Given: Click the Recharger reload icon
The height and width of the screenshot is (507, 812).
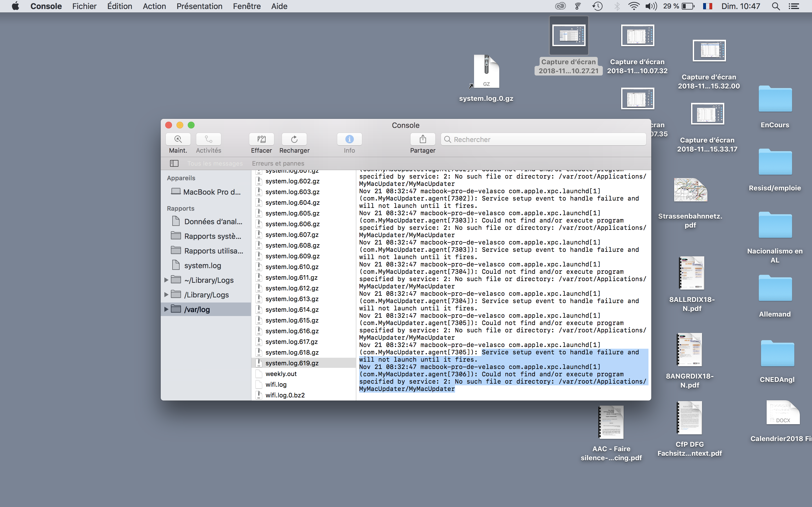Looking at the screenshot, I should click(x=294, y=139).
